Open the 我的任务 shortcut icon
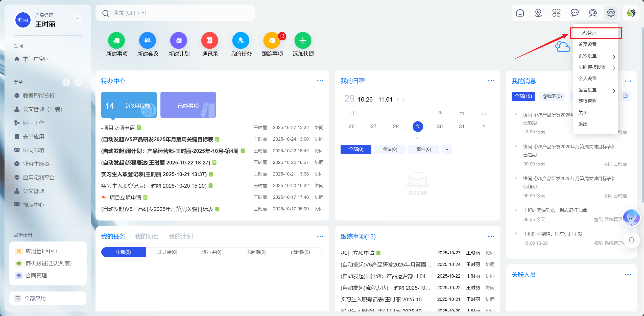The width and height of the screenshot is (644, 316). (241, 40)
